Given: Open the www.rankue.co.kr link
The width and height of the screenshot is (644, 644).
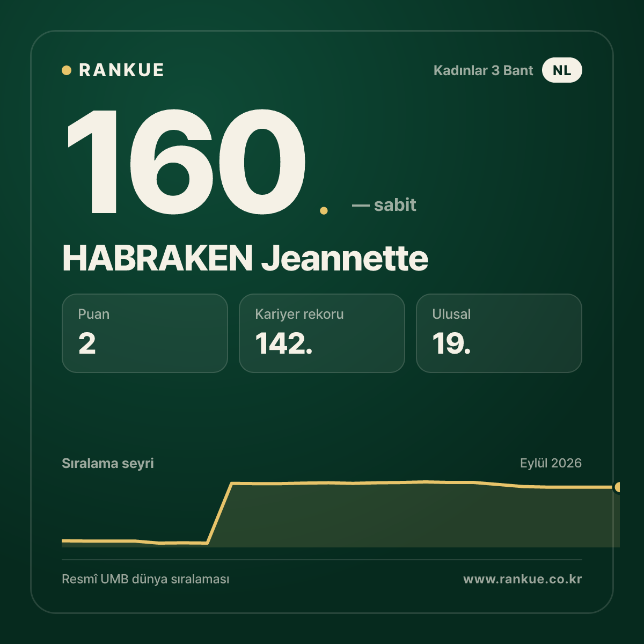Looking at the screenshot, I should [x=523, y=579].
